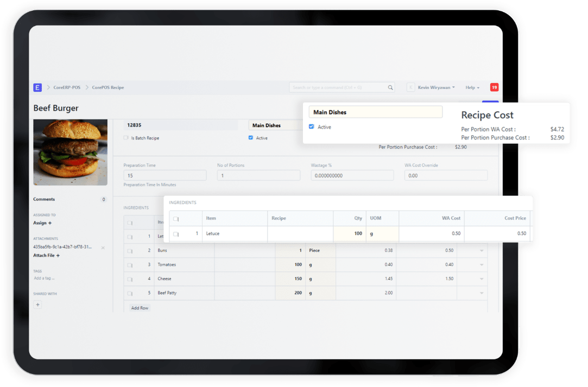588x387 pixels.
Task: Tick the checkbox for the Cheese row
Action: pos(130,280)
